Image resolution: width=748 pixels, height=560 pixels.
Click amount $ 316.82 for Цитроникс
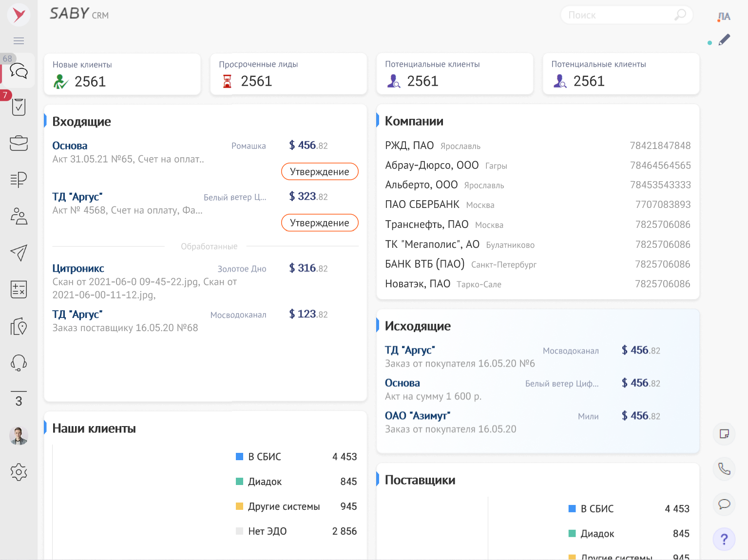pyautogui.click(x=308, y=268)
